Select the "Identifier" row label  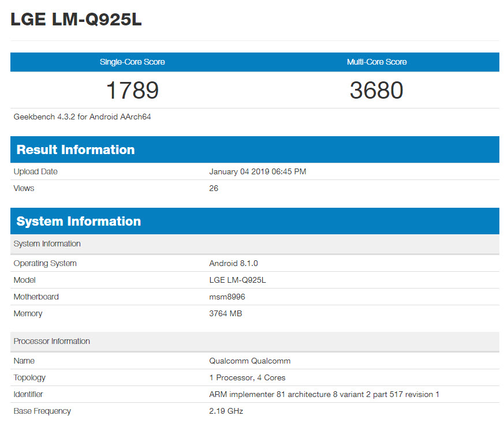28,394
